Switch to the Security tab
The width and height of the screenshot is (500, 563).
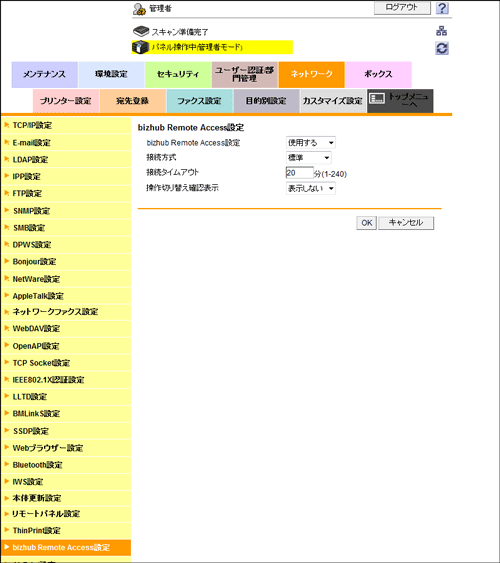tap(178, 75)
